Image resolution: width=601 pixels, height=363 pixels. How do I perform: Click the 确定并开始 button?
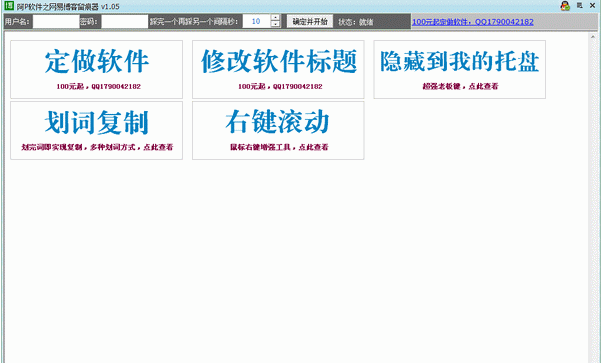click(310, 21)
